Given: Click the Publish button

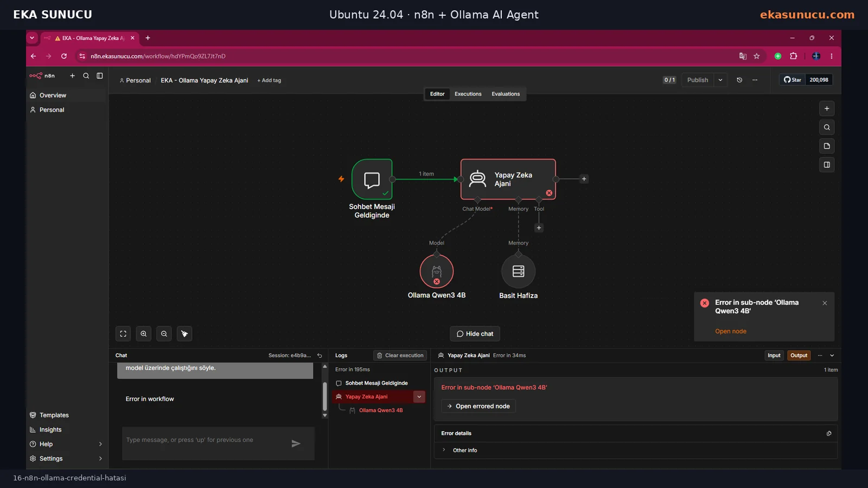Looking at the screenshot, I should (x=698, y=80).
